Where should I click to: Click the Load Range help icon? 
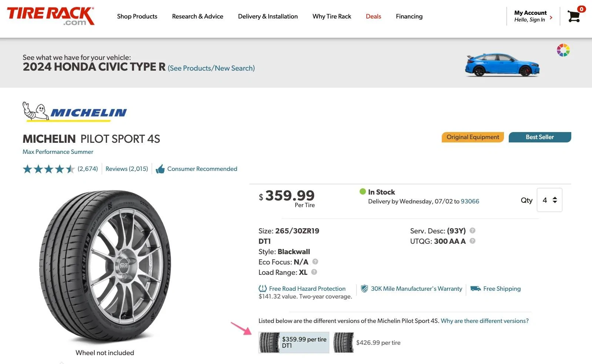click(x=314, y=272)
